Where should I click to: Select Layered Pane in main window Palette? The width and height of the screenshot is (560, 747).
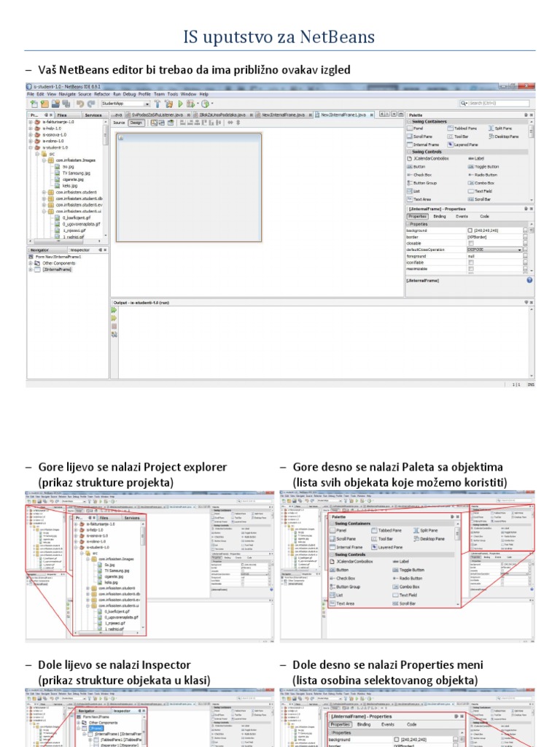click(462, 144)
